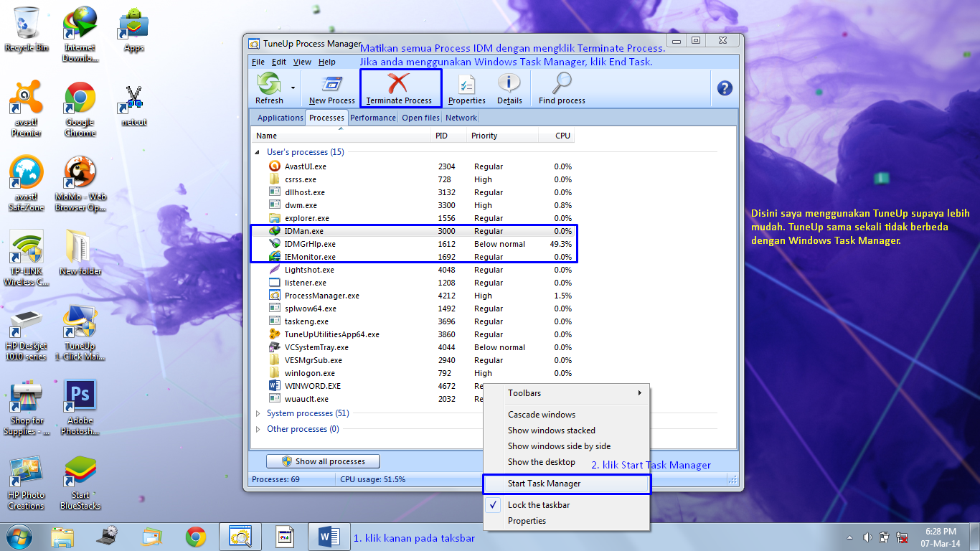Switch to the Performance tab
The width and height of the screenshot is (980, 551).
point(373,117)
